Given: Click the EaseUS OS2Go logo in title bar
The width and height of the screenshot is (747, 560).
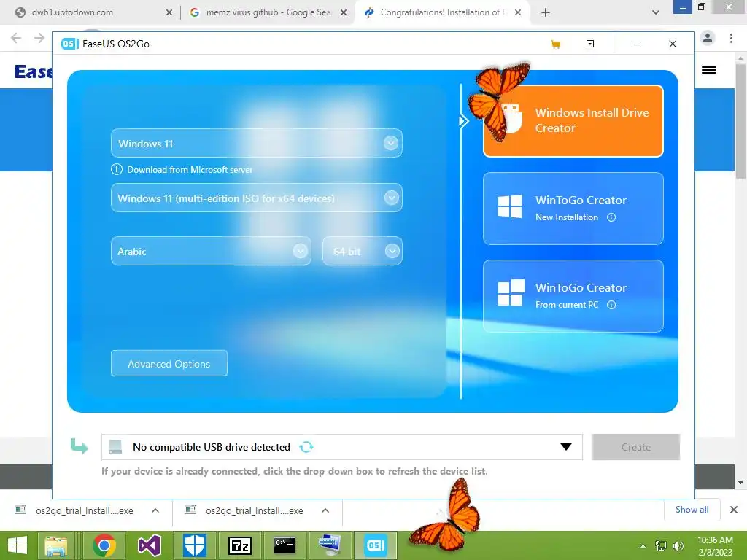Looking at the screenshot, I should click(69, 44).
